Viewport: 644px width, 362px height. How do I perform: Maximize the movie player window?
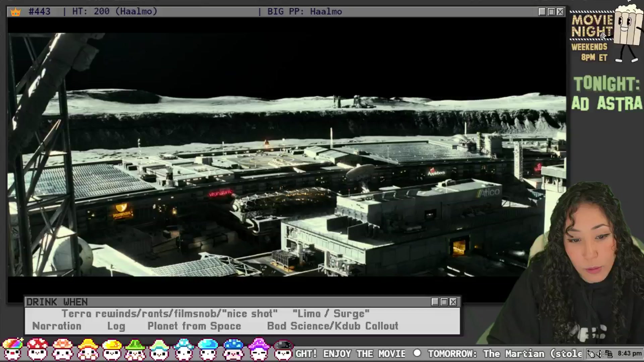click(551, 12)
